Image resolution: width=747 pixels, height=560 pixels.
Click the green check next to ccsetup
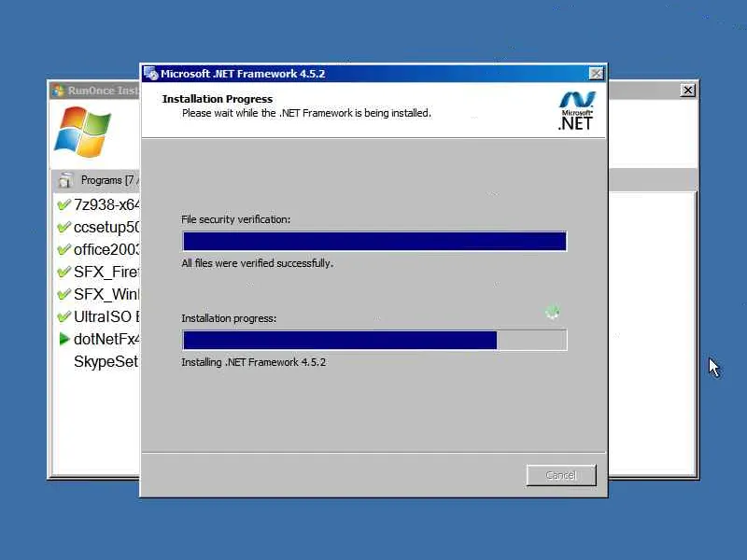tap(63, 227)
